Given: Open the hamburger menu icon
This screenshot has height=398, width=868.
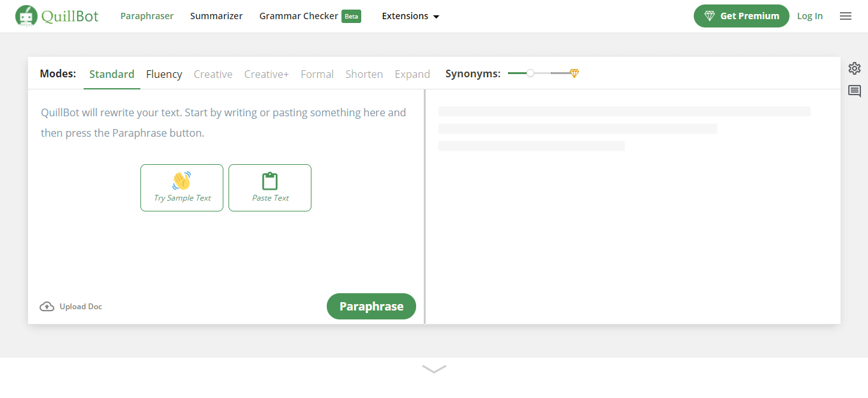Looking at the screenshot, I should click(x=846, y=16).
